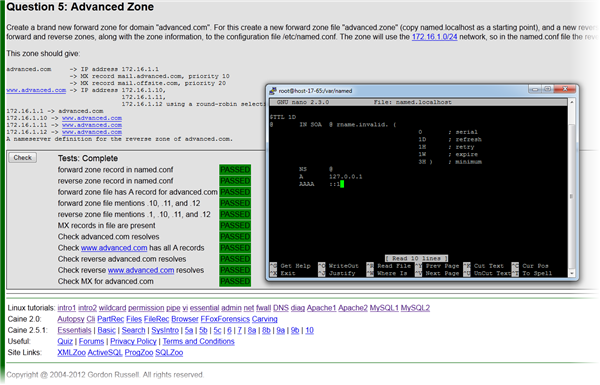Viewport: 600px width, 385px height.
Task: Open the 9b tutorial link
Action: tap(295, 330)
